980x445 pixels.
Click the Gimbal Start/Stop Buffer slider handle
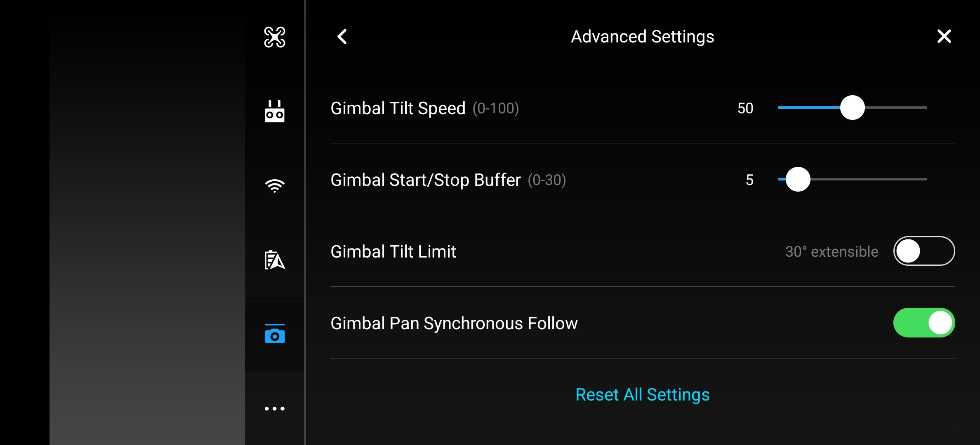pyautogui.click(x=798, y=179)
